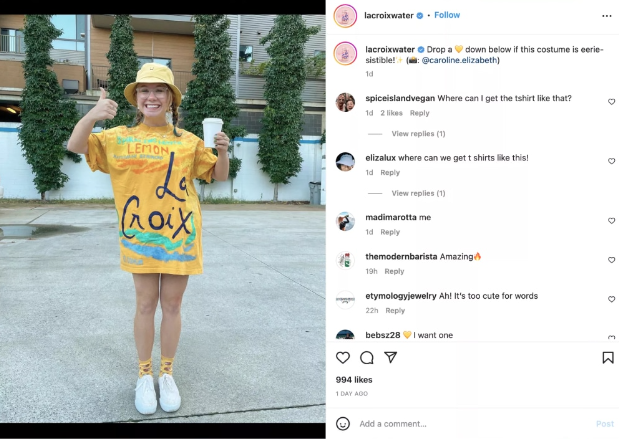Save post with the bookmark icon

click(608, 358)
